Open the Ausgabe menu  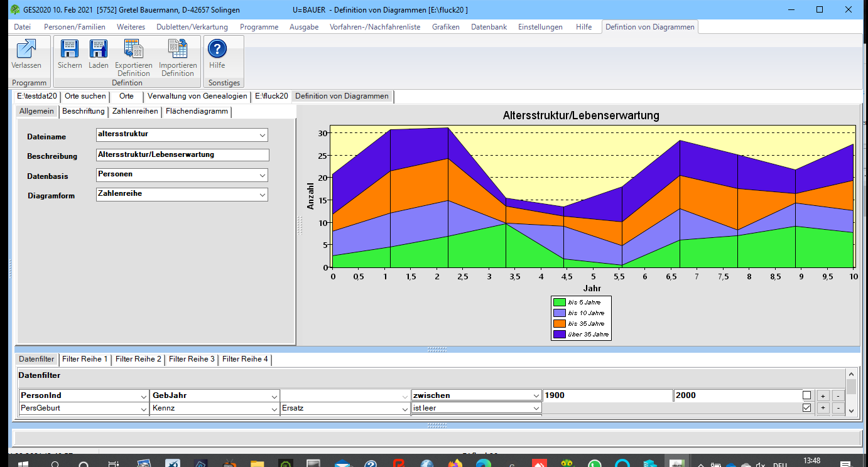click(304, 27)
